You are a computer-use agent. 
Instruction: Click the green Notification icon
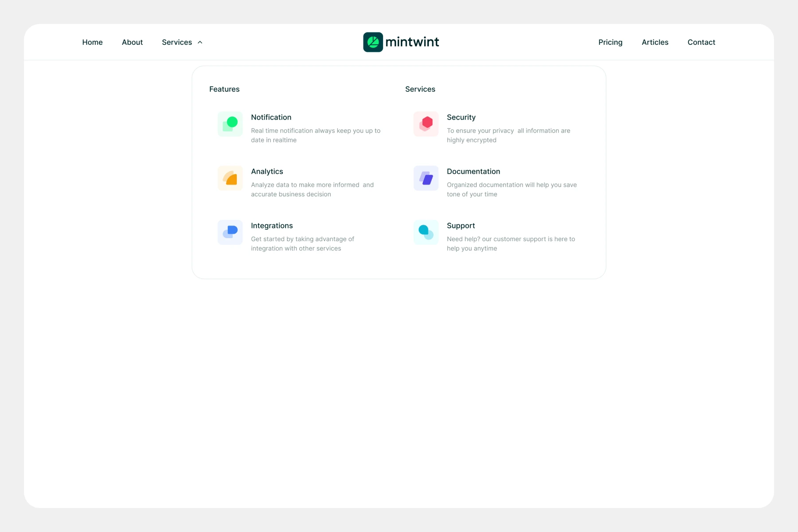click(x=230, y=124)
